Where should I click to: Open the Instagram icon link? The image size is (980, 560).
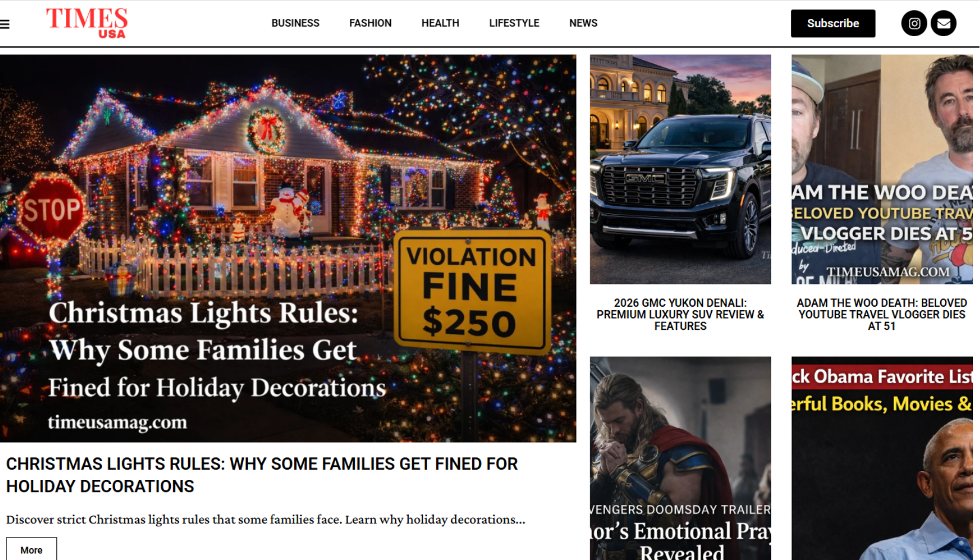[914, 23]
